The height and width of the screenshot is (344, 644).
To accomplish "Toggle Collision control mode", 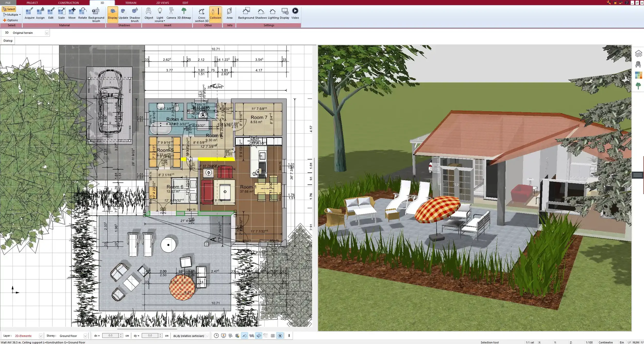I will coord(215,13).
